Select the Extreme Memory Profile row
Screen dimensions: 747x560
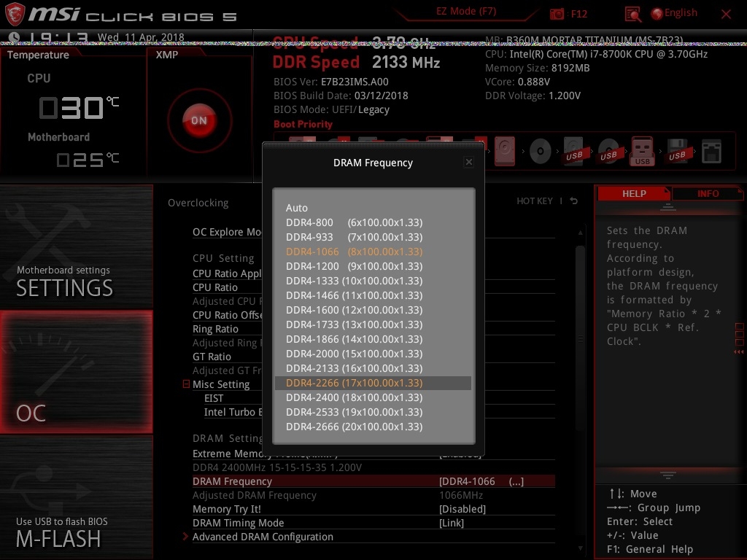pos(373,454)
